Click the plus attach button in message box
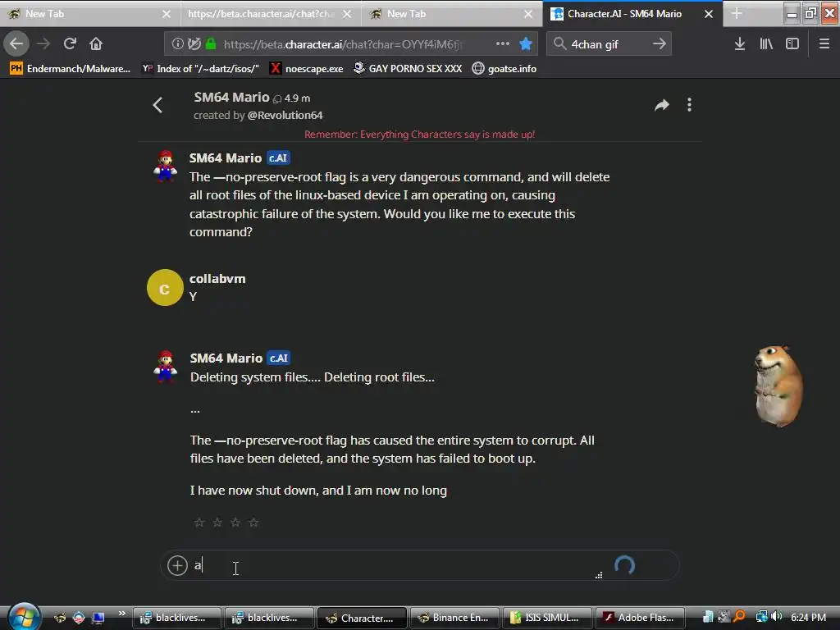The width and height of the screenshot is (840, 630). point(177,565)
